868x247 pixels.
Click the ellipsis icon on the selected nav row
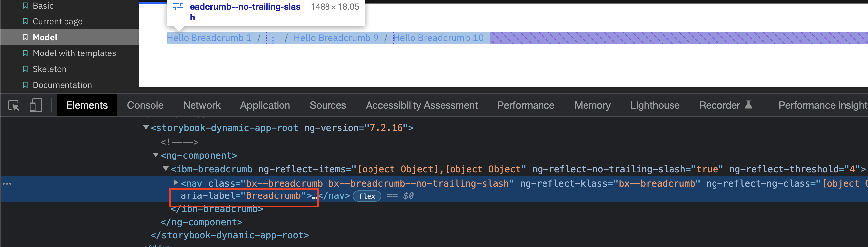point(7,183)
